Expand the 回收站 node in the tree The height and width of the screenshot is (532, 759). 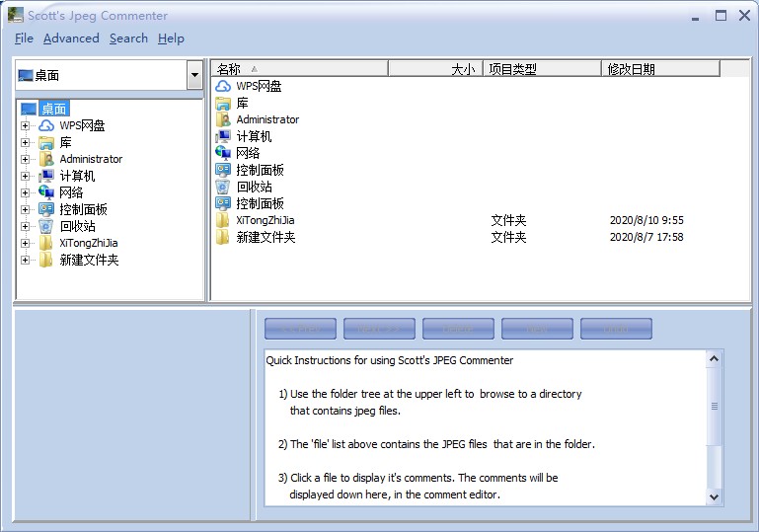[x=26, y=227]
